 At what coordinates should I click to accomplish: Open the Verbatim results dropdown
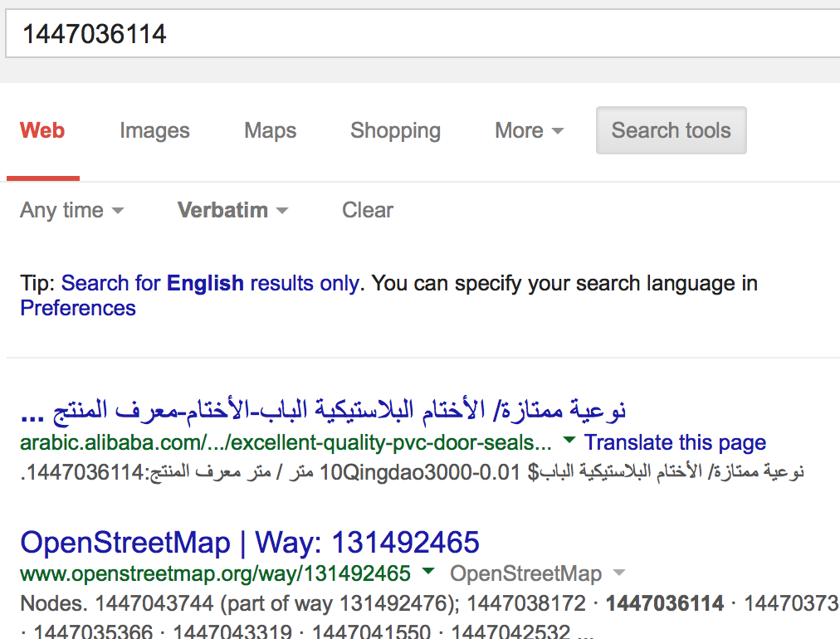(x=232, y=211)
